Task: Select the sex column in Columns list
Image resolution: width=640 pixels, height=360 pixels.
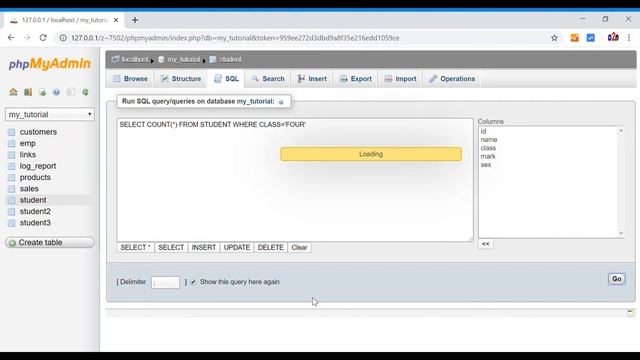Action: [486, 165]
